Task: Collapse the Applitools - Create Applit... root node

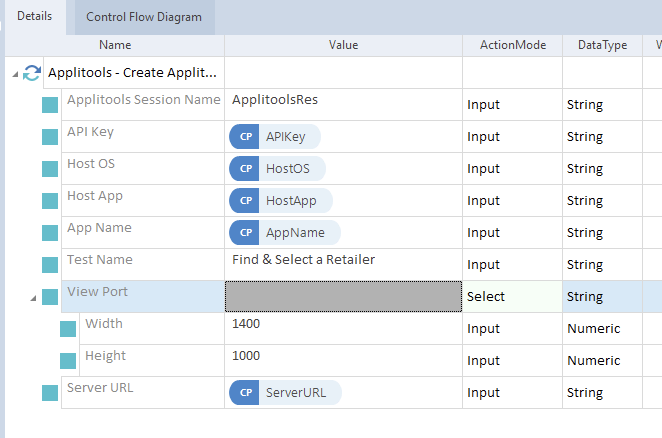Action: [15, 74]
